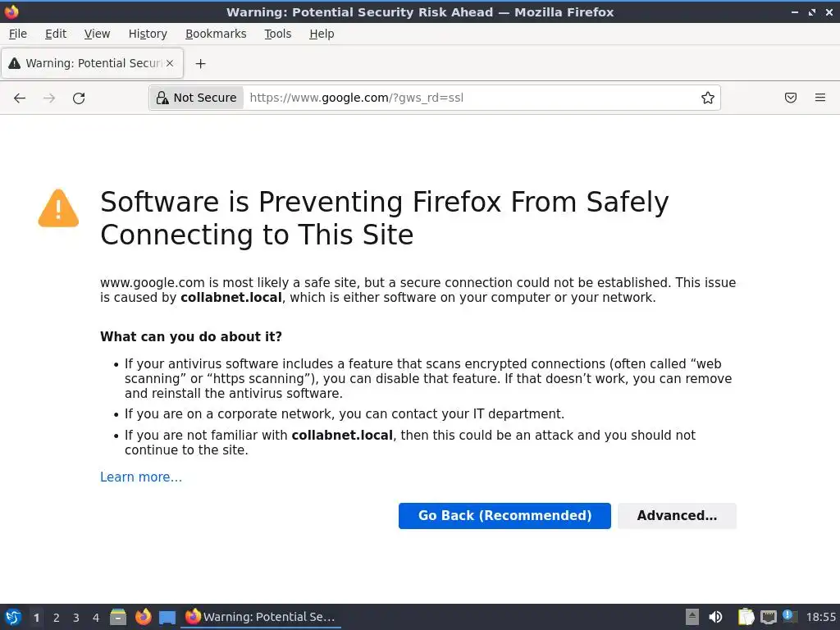
Task: Open the volume control in system tray
Action: click(715, 617)
